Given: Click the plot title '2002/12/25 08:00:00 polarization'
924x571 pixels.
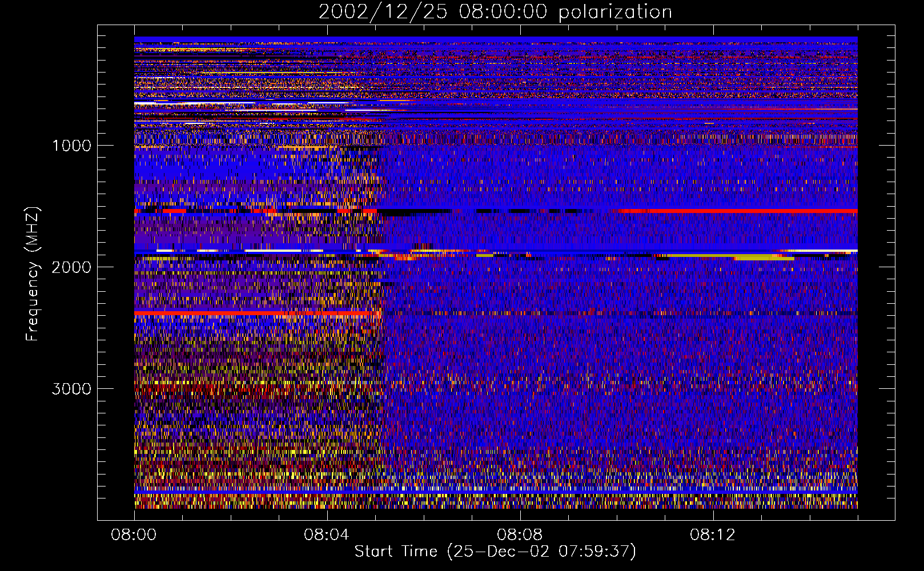Looking at the screenshot, I should (x=495, y=12).
